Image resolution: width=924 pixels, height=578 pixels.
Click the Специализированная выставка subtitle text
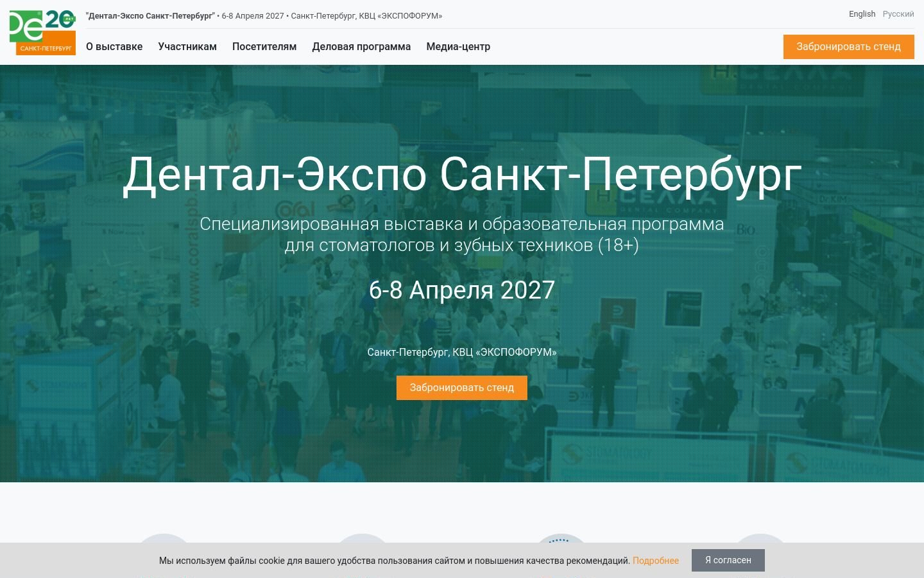click(x=462, y=234)
